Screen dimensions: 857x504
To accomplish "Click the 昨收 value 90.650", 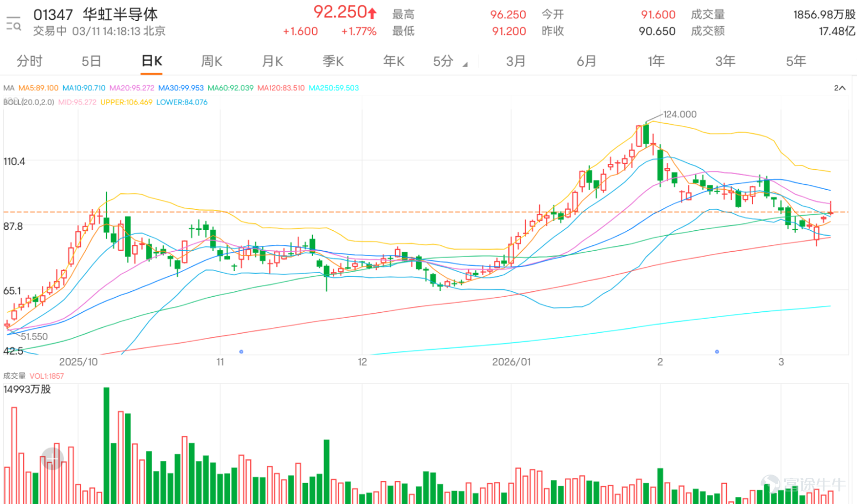I will (x=657, y=32).
